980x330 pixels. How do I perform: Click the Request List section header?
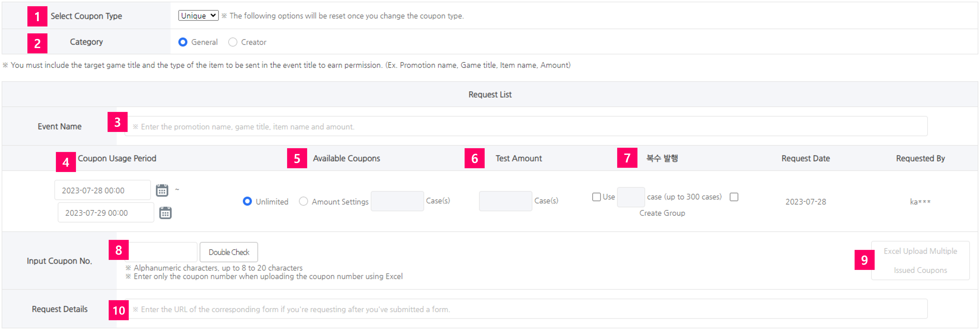[490, 94]
